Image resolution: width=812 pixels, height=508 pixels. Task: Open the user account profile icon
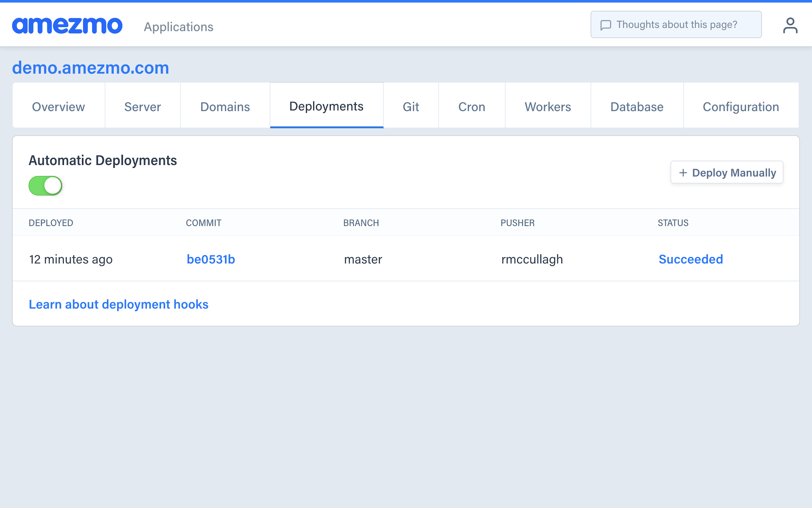coord(790,25)
